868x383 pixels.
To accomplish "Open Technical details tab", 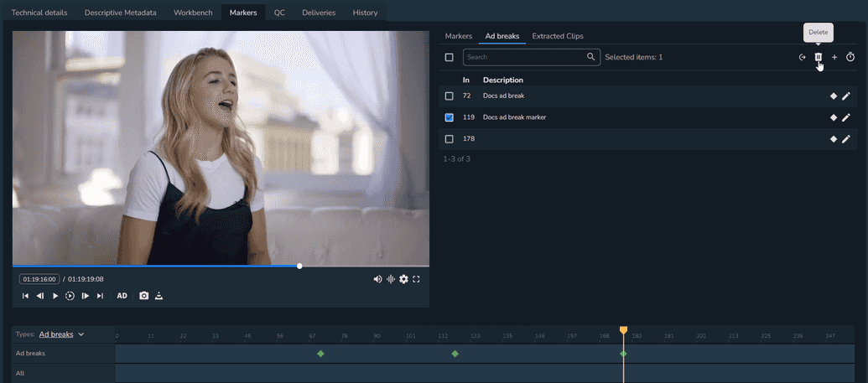I will click(x=39, y=13).
